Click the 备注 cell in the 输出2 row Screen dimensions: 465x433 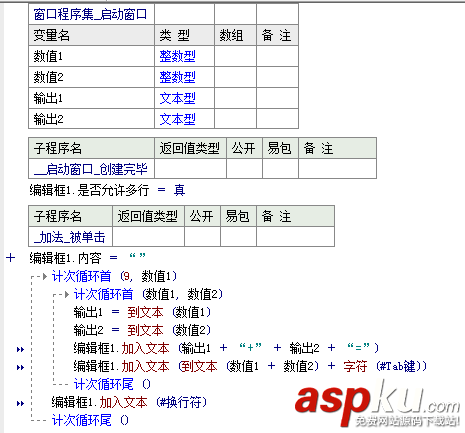tap(277, 119)
